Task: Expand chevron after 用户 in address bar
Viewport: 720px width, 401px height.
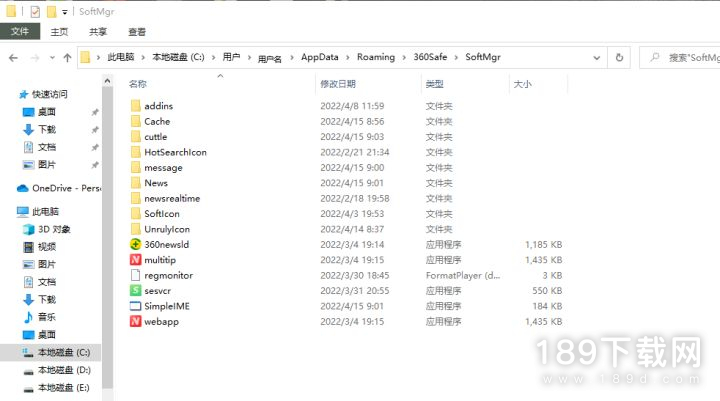Action: coord(249,57)
